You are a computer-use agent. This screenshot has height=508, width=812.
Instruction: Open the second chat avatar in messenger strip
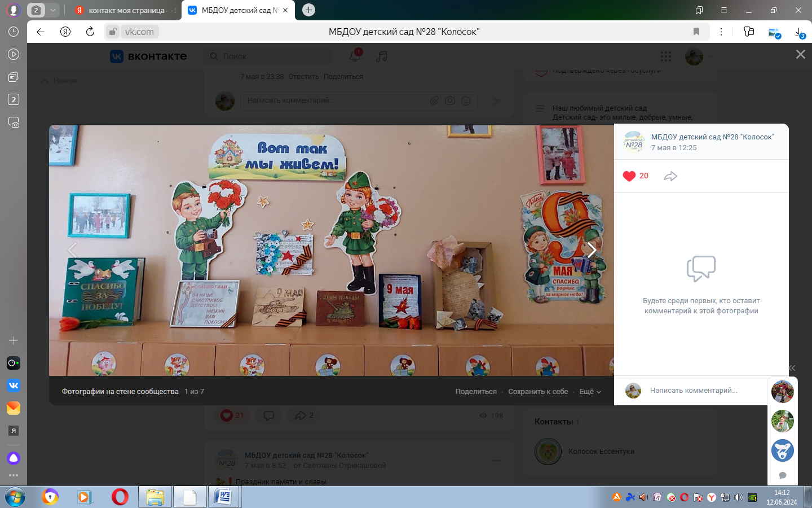coord(783,421)
